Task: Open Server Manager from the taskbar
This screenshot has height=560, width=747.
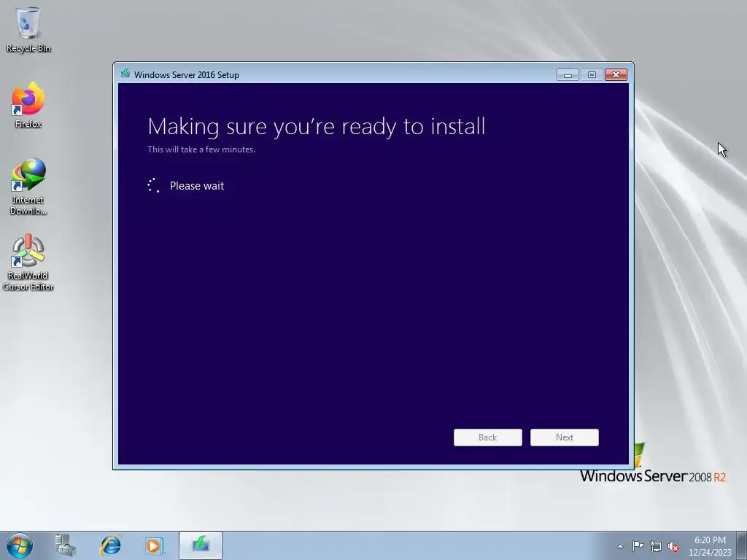Action: click(65, 545)
